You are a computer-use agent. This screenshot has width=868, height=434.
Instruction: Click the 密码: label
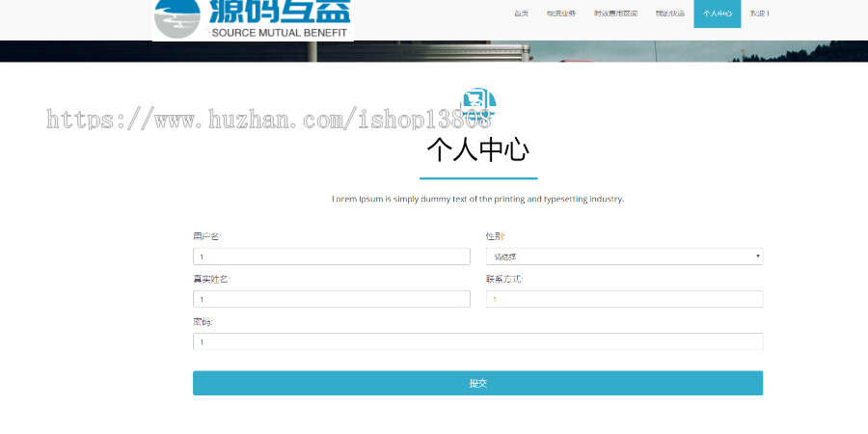(203, 322)
